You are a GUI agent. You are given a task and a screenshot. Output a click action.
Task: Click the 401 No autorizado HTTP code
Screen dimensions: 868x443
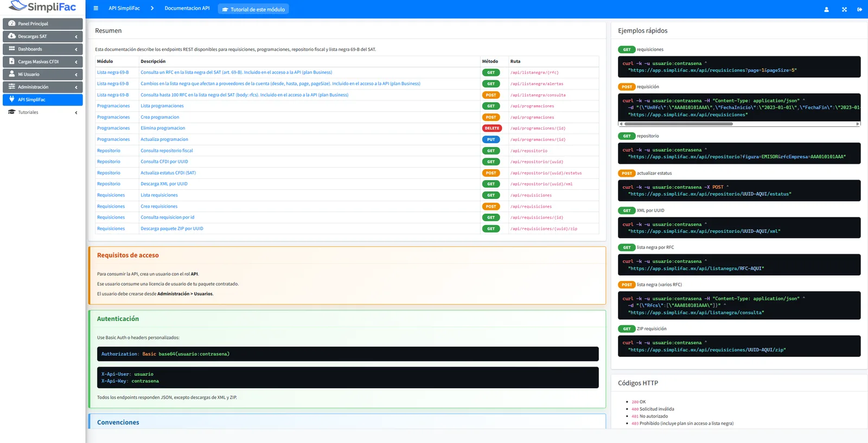[650, 416]
